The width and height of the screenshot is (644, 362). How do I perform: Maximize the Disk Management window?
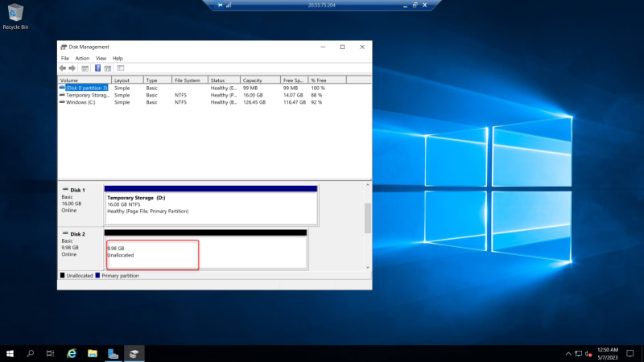tap(343, 47)
